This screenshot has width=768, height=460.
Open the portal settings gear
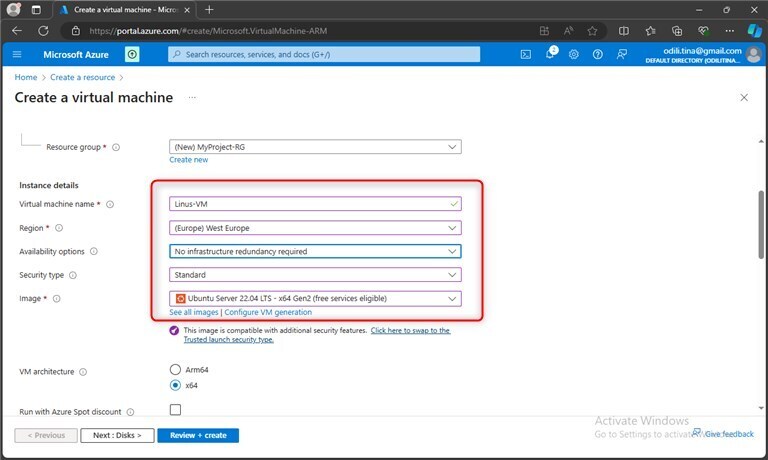point(574,54)
